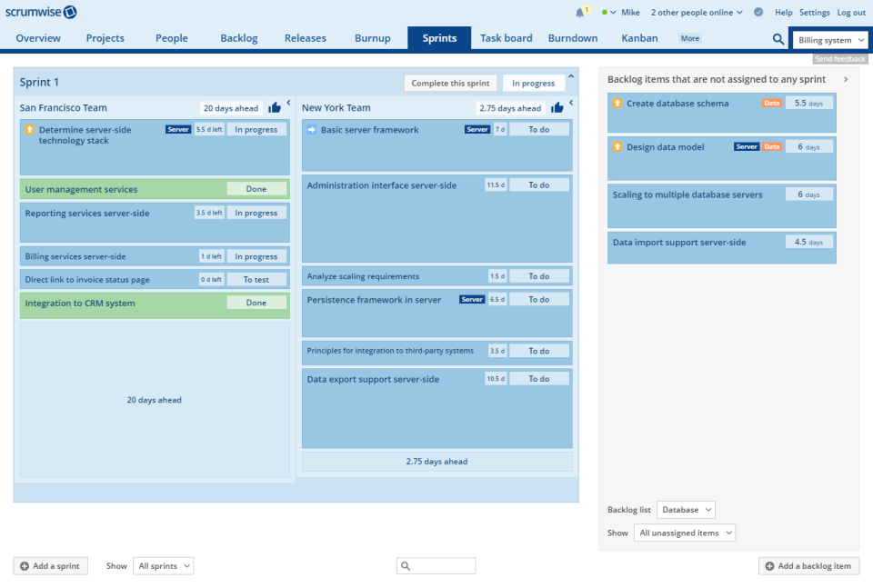Click the notifications bell icon

click(x=580, y=12)
